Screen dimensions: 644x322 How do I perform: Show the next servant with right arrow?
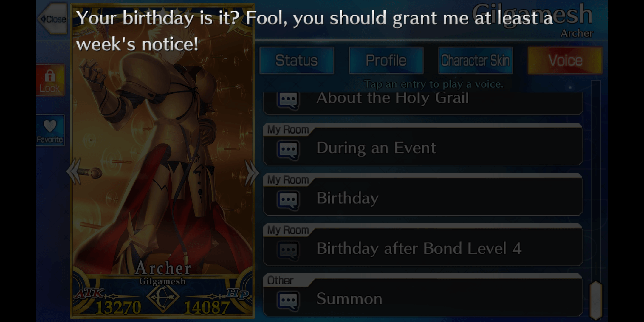(x=251, y=173)
